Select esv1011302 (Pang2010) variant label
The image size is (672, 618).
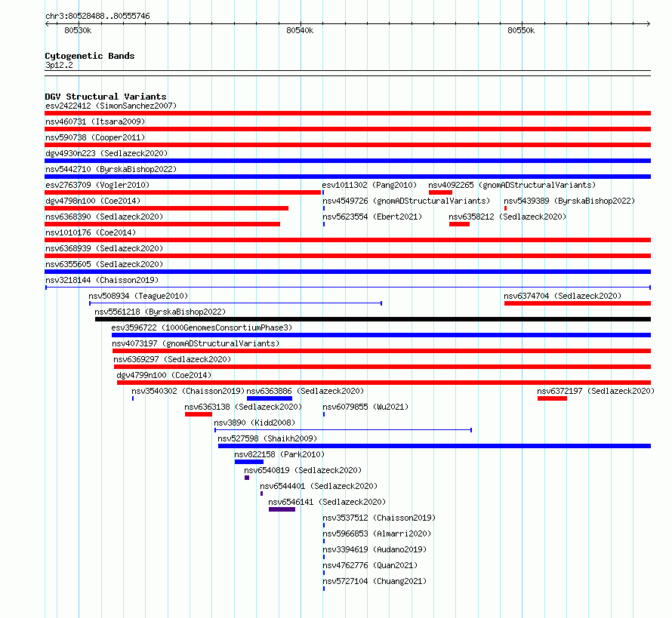click(x=369, y=185)
